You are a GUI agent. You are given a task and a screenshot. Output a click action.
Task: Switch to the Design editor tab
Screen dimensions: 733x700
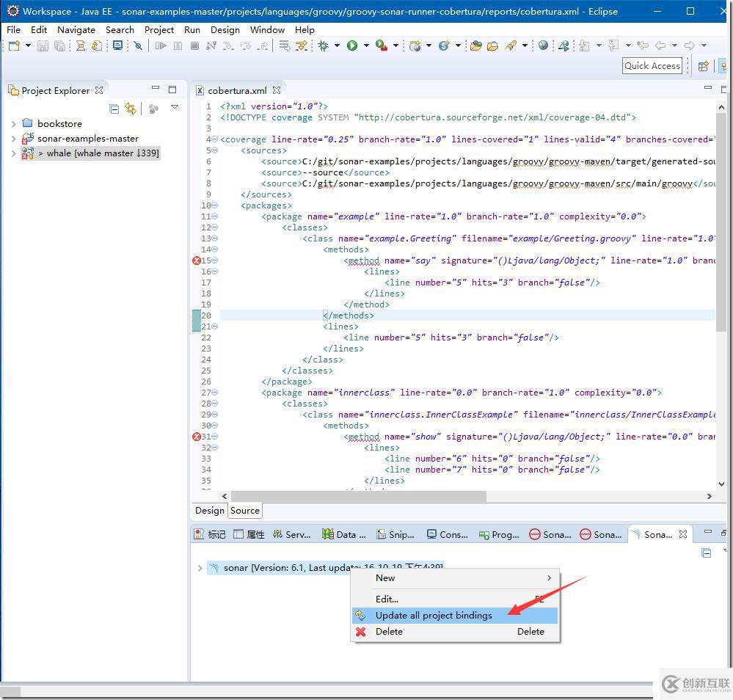pyautogui.click(x=210, y=511)
